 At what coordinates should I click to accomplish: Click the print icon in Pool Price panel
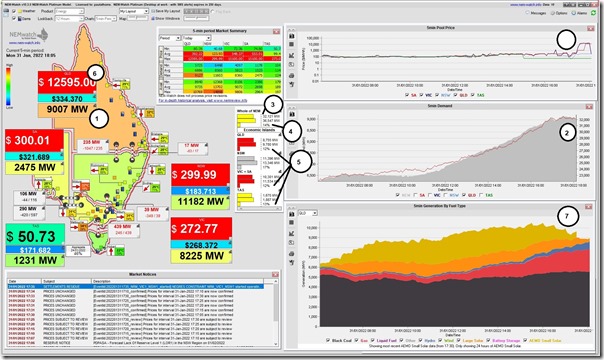pyautogui.click(x=292, y=75)
